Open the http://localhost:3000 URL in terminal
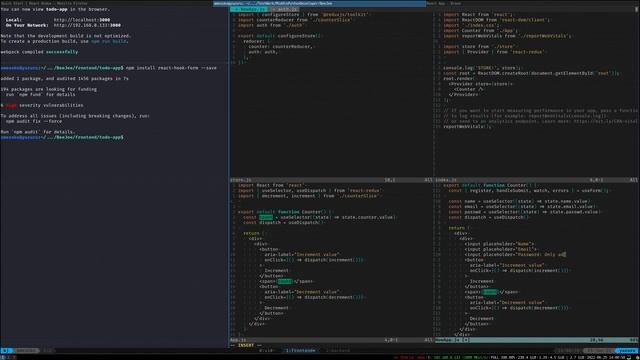 coord(82,20)
